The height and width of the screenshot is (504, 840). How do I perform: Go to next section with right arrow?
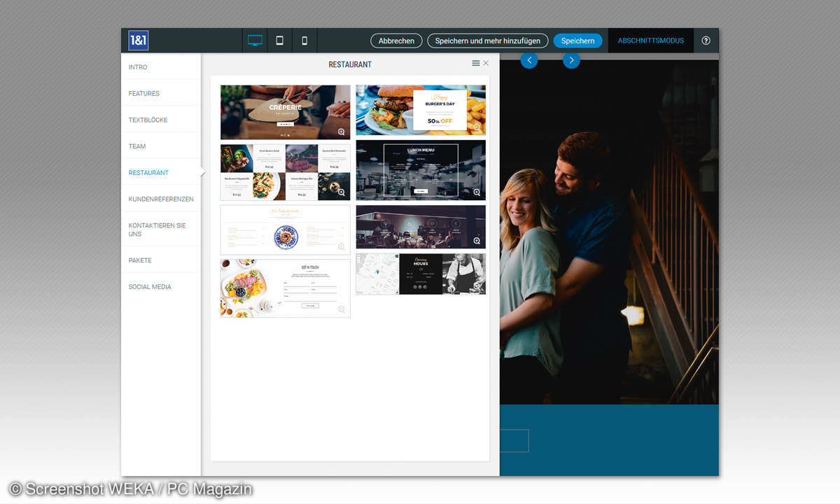point(572,60)
